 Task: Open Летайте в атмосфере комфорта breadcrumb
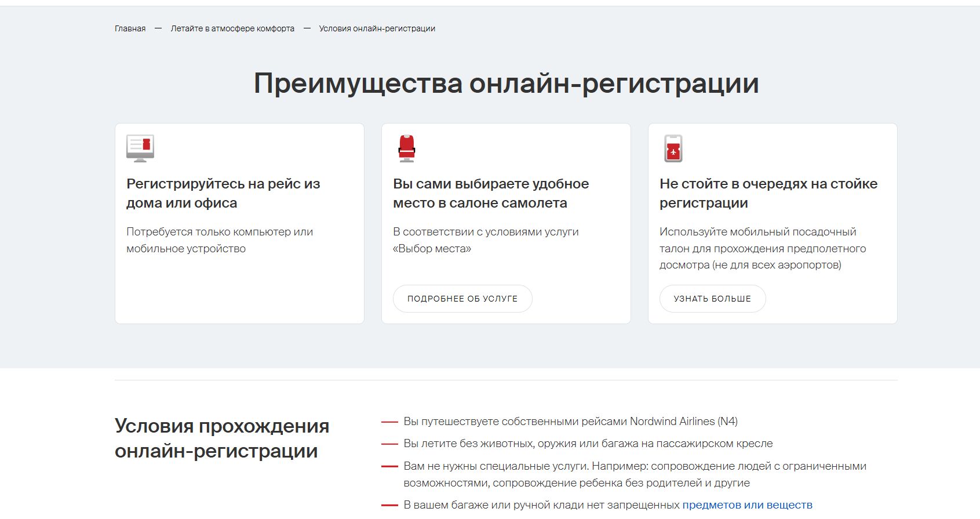pyautogui.click(x=232, y=28)
